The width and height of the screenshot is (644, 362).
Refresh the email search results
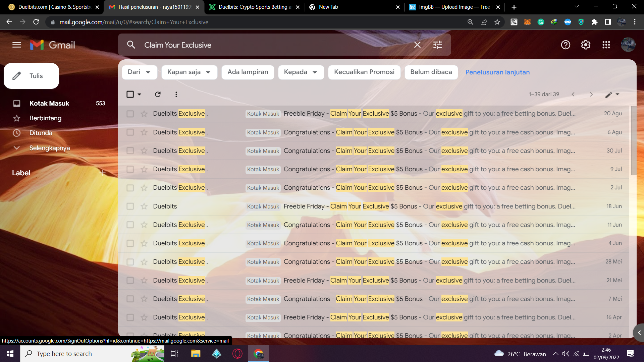coord(158,94)
